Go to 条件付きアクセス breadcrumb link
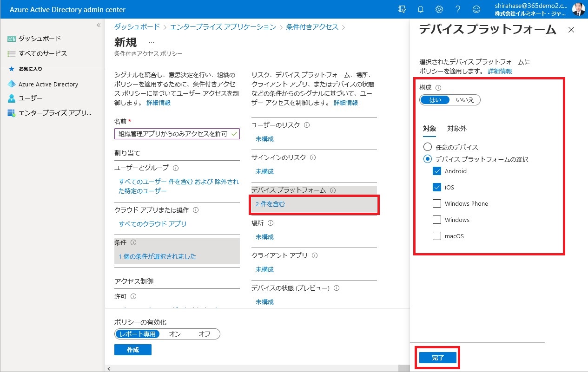588x372 pixels. coord(312,27)
